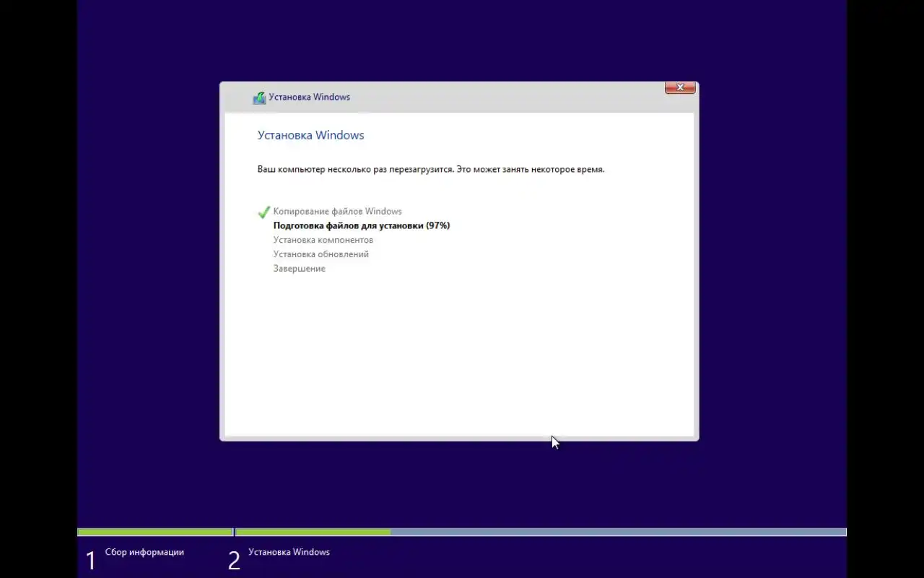Click the blue 'Установка Windows' page heading
The image size is (924, 578).
[x=310, y=135]
